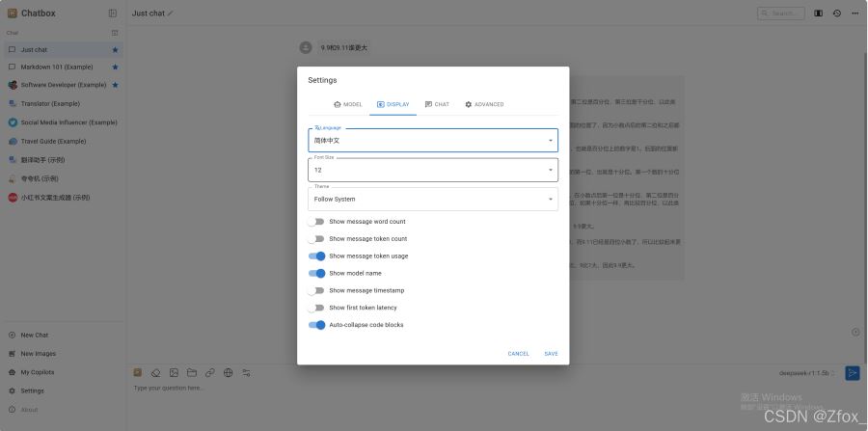
Task: Disable Auto-collapse code blocks
Action: coord(316,325)
